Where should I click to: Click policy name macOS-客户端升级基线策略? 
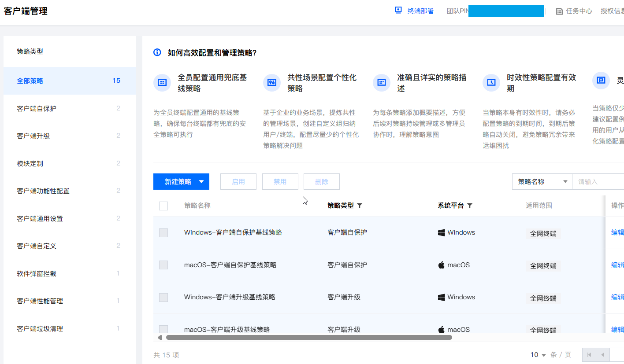(x=227, y=330)
